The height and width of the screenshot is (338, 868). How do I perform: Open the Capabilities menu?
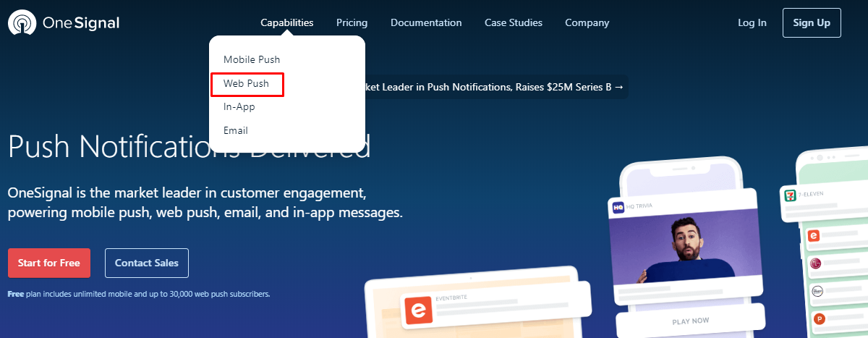pyautogui.click(x=287, y=22)
